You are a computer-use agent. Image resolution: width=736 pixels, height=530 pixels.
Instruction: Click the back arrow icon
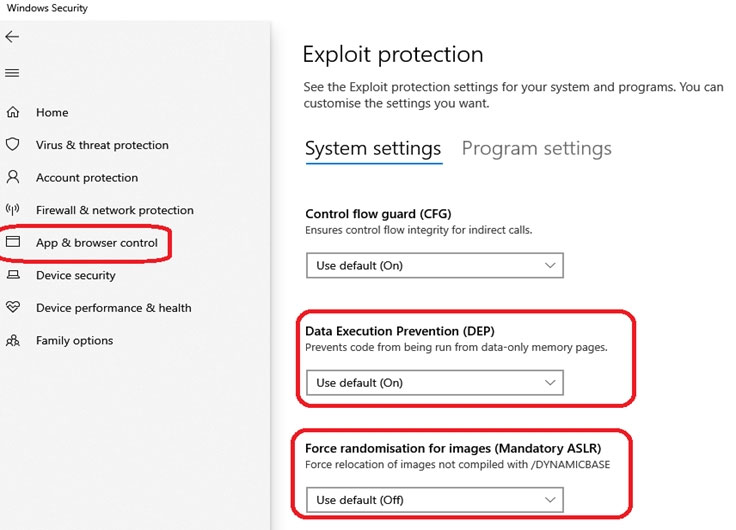(12, 37)
